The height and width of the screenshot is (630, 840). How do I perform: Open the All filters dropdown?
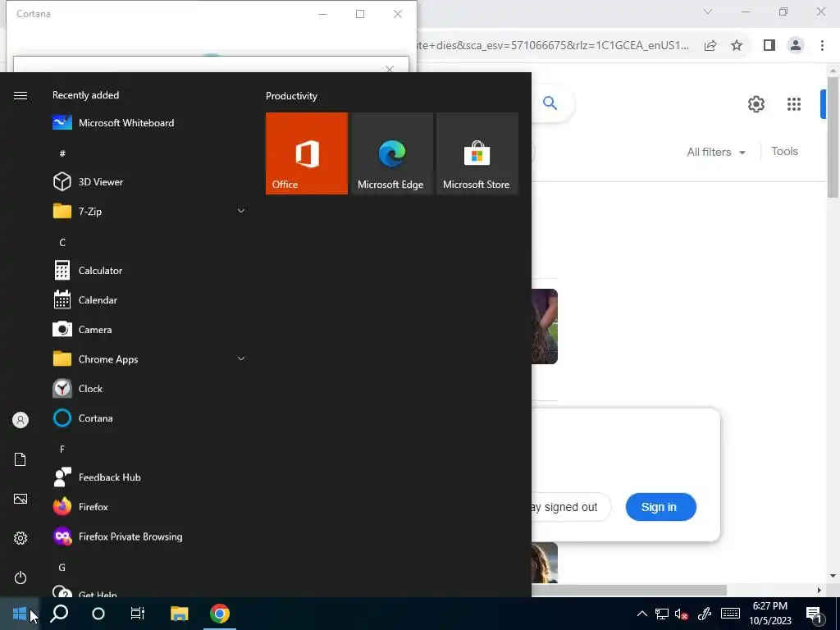pos(716,152)
